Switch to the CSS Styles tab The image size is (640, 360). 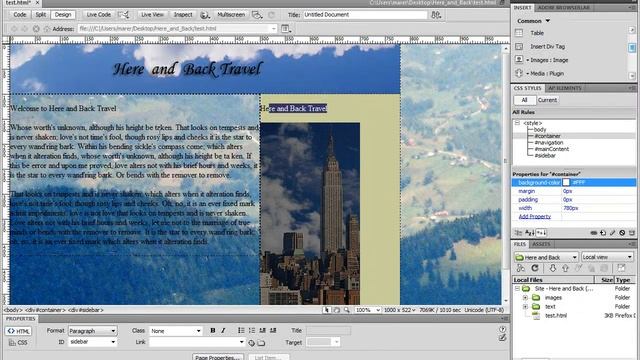(x=527, y=88)
